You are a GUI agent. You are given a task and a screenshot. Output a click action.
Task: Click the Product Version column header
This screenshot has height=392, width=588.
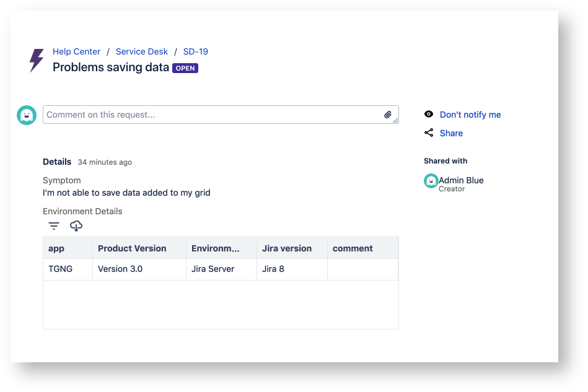pos(131,248)
